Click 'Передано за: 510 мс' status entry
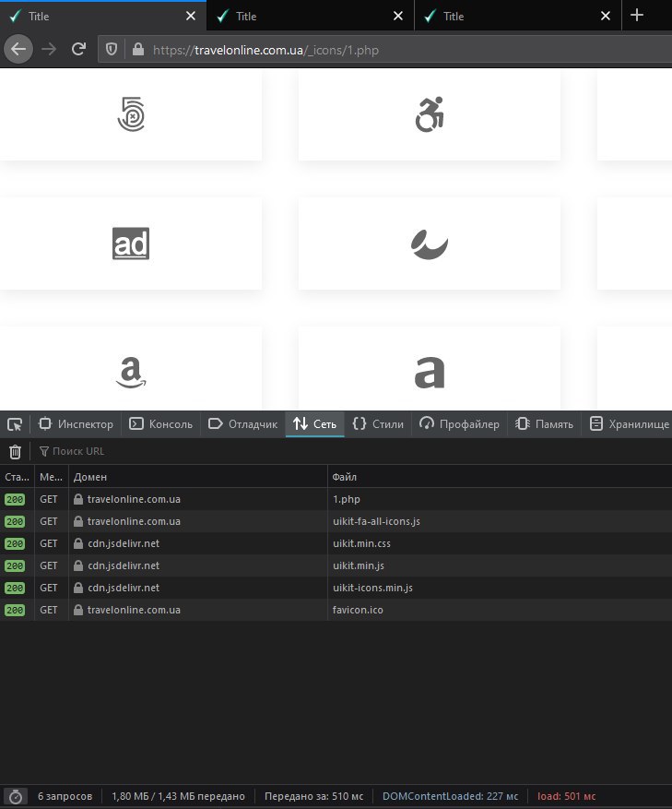 click(313, 797)
